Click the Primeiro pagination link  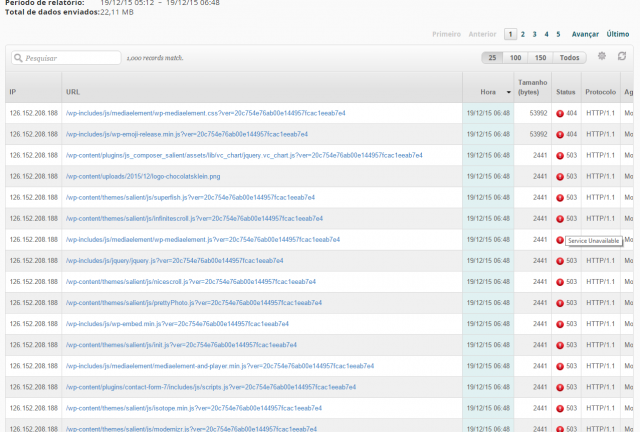point(447,34)
